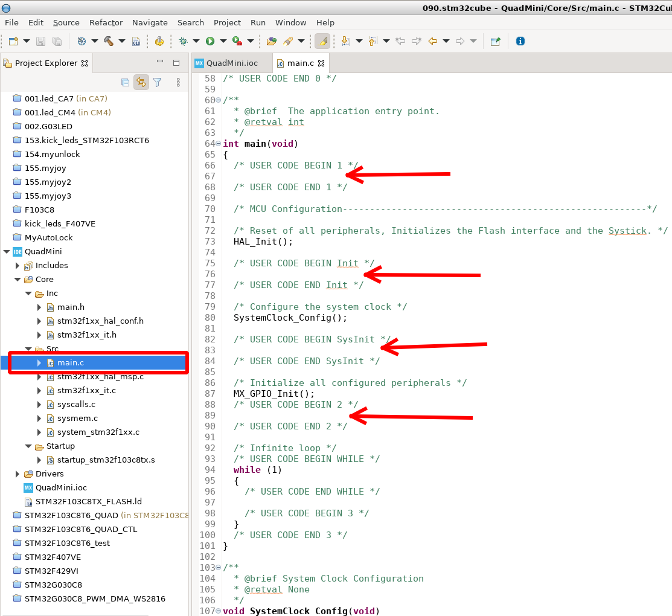
Task: Select startup_stm32f103c8tx.s file
Action: tap(106, 460)
